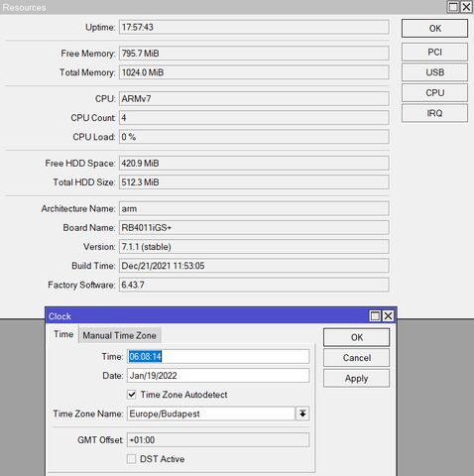
Task: Close the Clock window
Action: point(388,316)
